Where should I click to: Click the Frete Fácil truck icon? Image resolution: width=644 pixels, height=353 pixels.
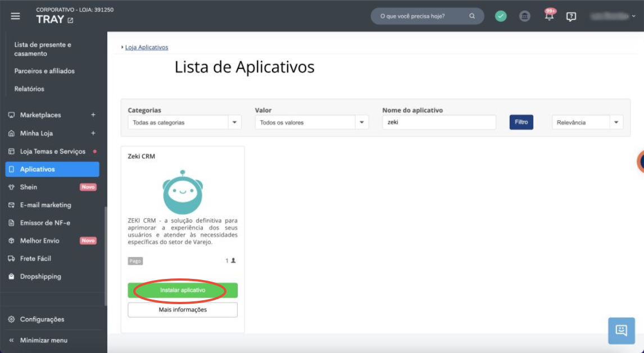tap(11, 259)
